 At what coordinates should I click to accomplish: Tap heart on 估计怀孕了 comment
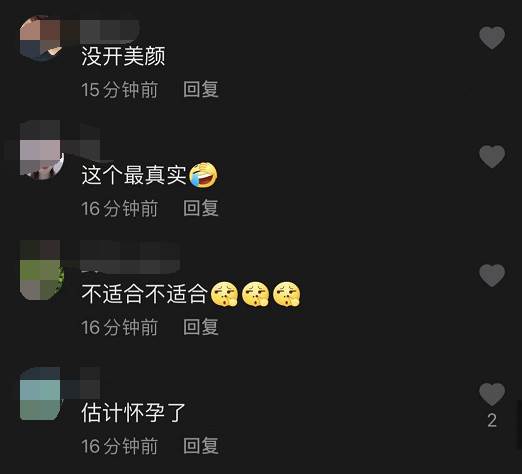492,394
